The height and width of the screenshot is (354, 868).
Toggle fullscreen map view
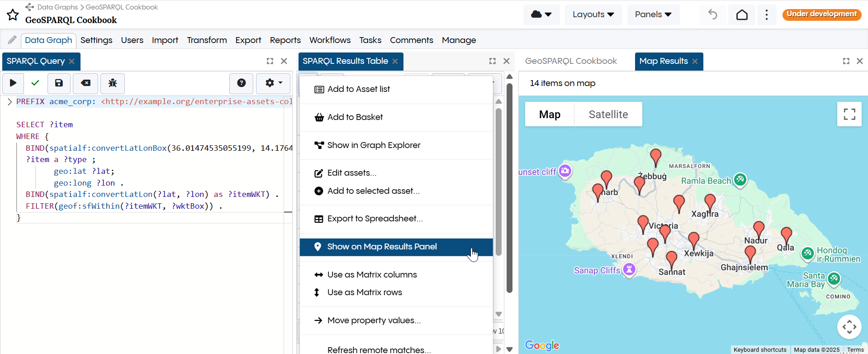pos(849,114)
